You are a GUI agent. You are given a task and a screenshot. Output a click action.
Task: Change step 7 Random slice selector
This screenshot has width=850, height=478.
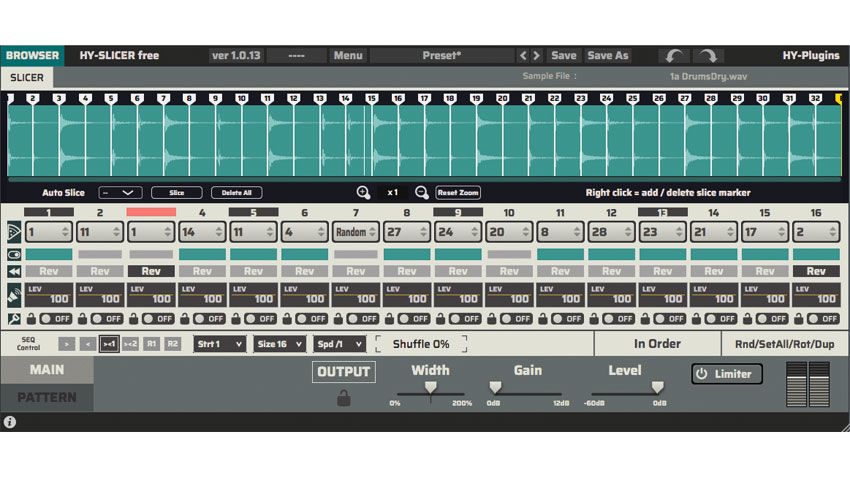(x=356, y=232)
